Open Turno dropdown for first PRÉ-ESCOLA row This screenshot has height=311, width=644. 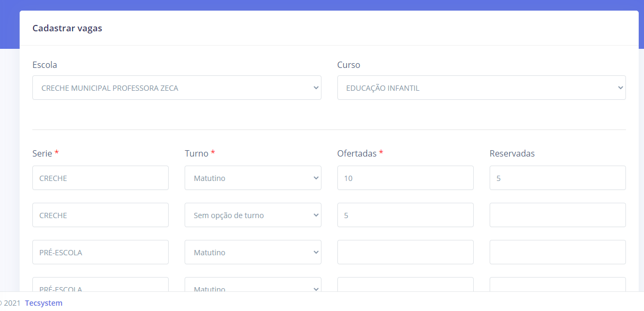pyautogui.click(x=253, y=252)
